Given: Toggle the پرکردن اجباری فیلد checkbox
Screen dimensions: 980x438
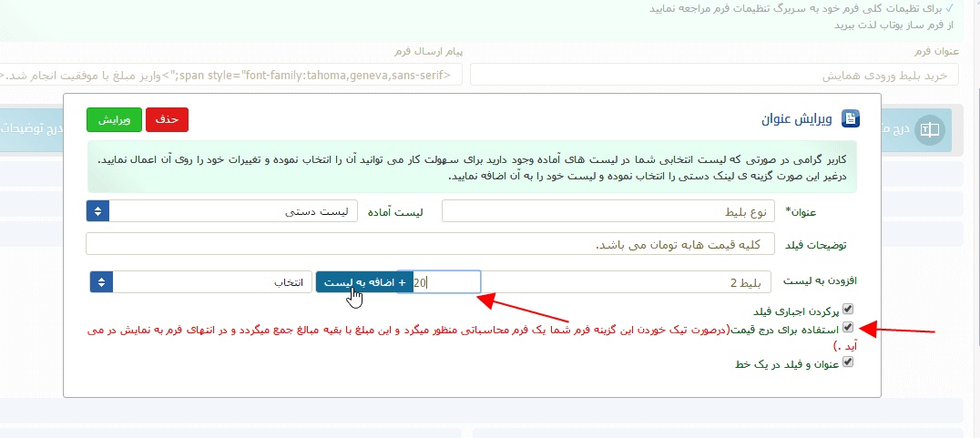Looking at the screenshot, I should 848,310.
